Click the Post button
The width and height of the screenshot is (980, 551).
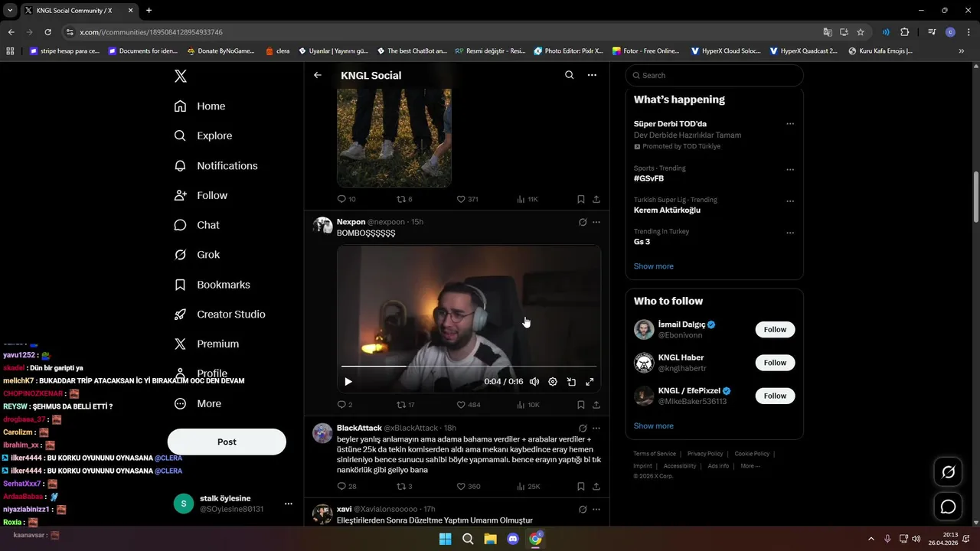pyautogui.click(x=227, y=442)
